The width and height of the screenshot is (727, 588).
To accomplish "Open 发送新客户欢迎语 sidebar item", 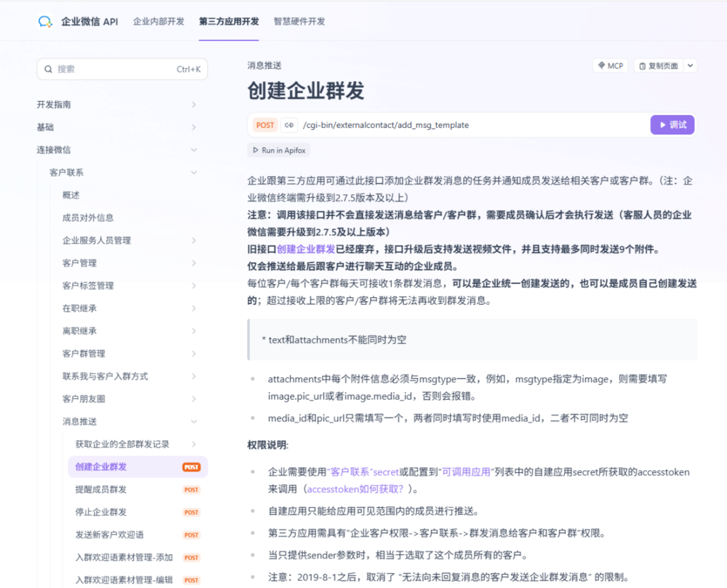I will pos(138,535).
